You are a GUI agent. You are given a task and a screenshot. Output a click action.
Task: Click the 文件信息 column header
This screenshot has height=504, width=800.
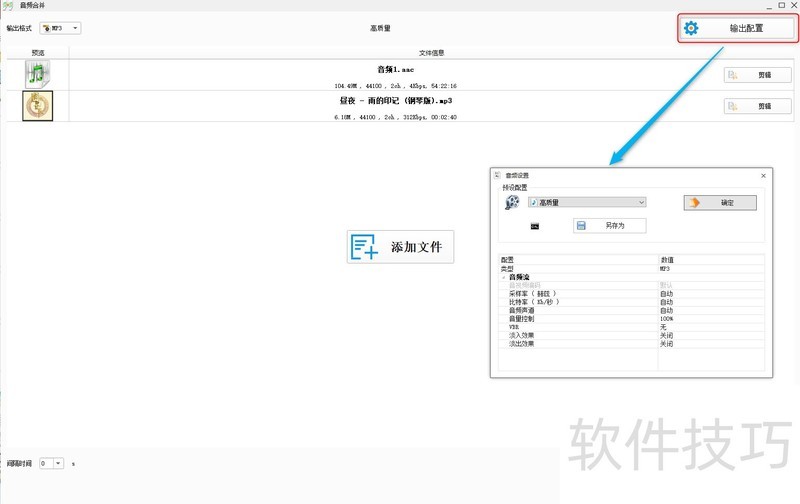coord(431,53)
